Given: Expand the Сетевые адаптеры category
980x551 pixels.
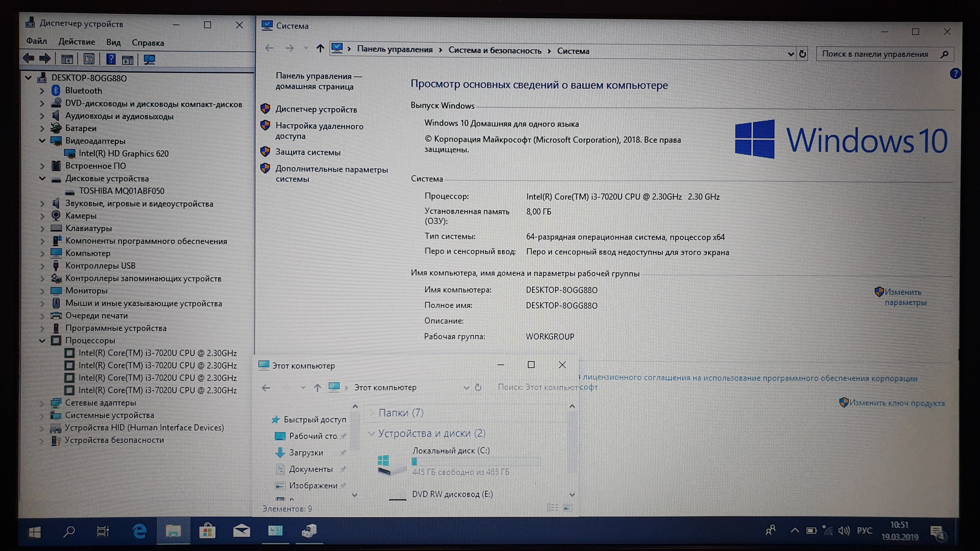Looking at the screenshot, I should pos(42,403).
